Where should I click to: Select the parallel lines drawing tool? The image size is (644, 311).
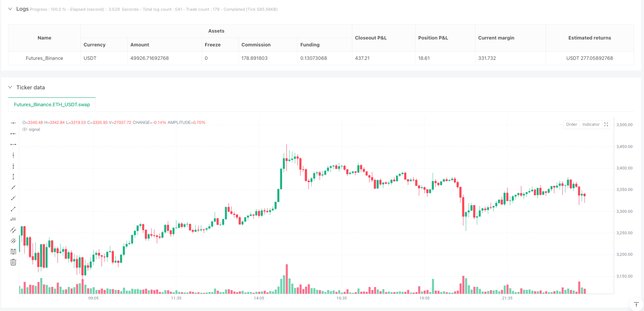tap(13, 230)
